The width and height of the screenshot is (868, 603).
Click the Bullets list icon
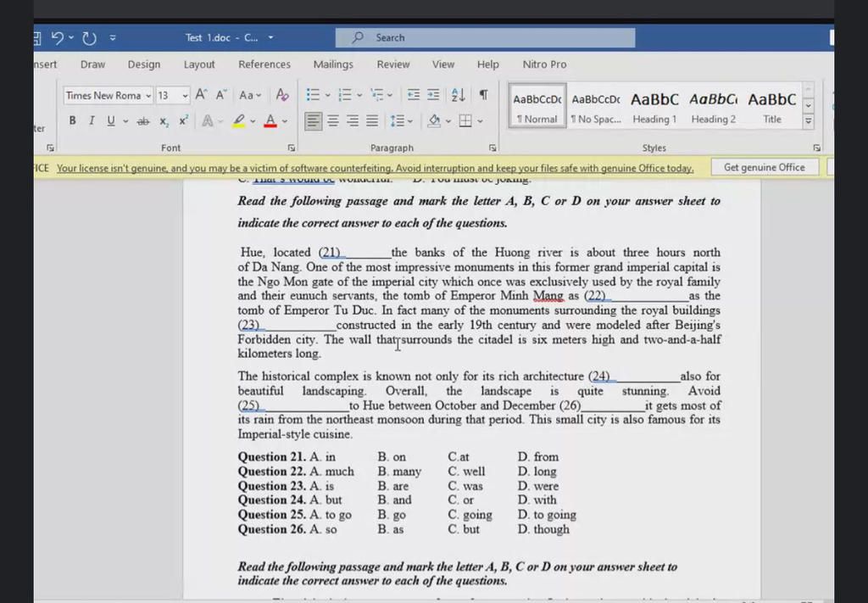point(313,95)
